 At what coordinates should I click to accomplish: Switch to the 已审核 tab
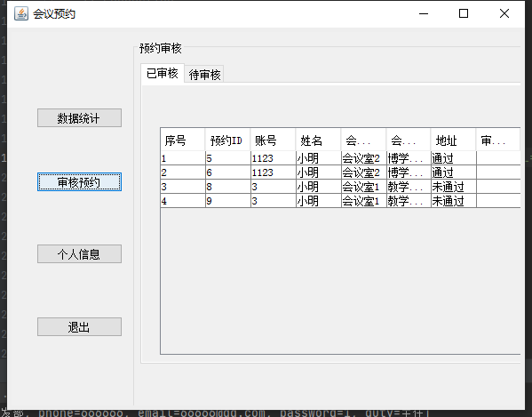(163, 73)
